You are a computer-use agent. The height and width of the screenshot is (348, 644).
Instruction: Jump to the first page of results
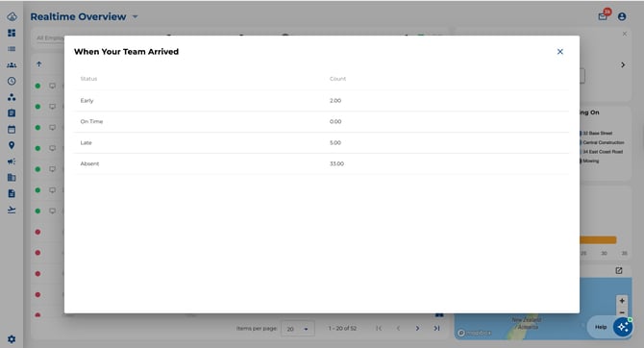379,328
